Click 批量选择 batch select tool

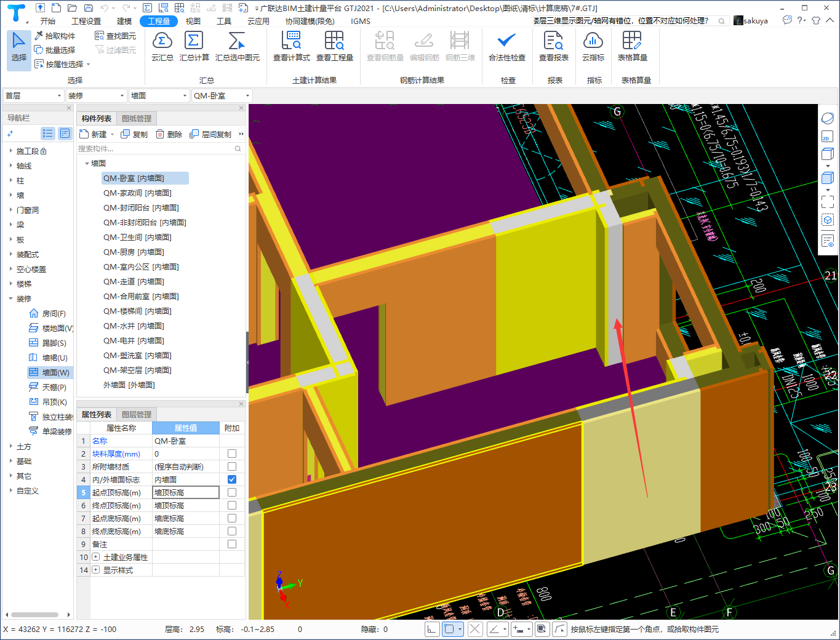point(55,50)
